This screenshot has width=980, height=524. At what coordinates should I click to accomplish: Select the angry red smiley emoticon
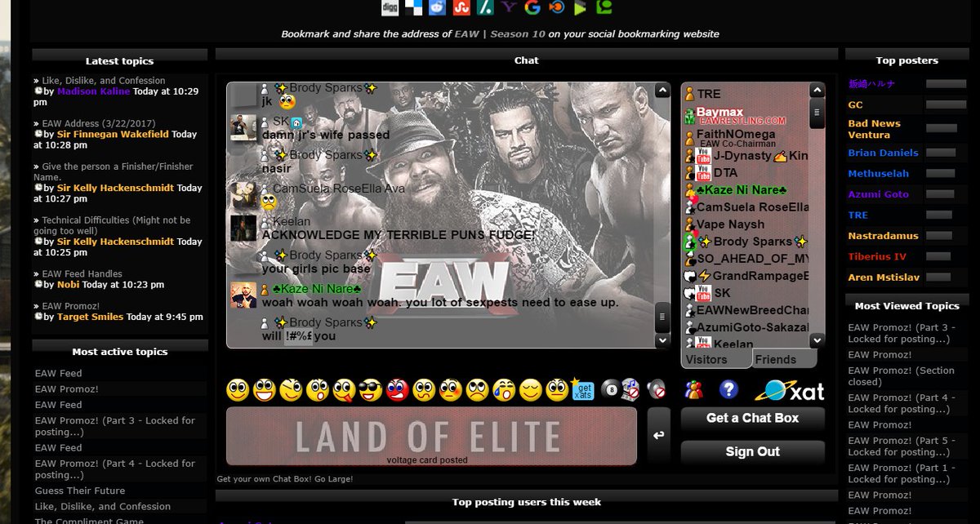pyautogui.click(x=398, y=390)
